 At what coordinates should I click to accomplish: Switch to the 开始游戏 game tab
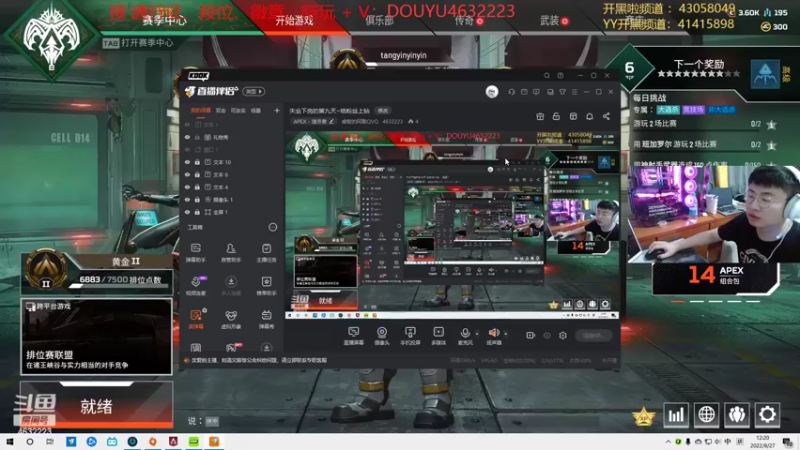click(294, 21)
